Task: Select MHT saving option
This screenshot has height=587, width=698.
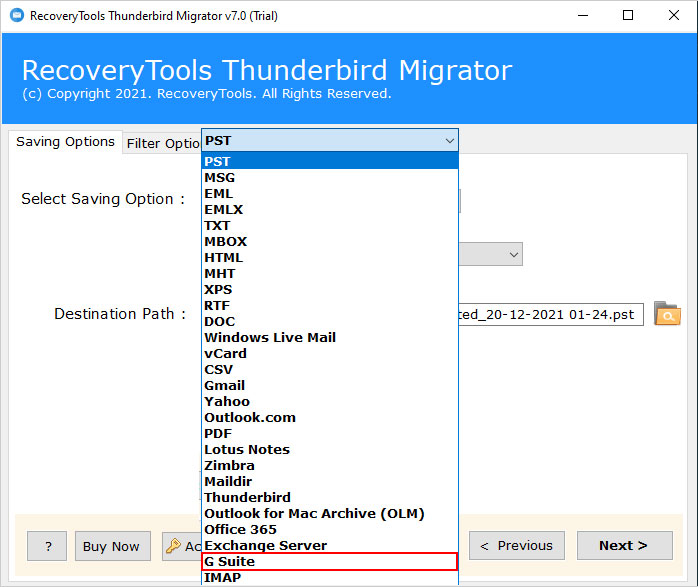Action: (x=330, y=274)
